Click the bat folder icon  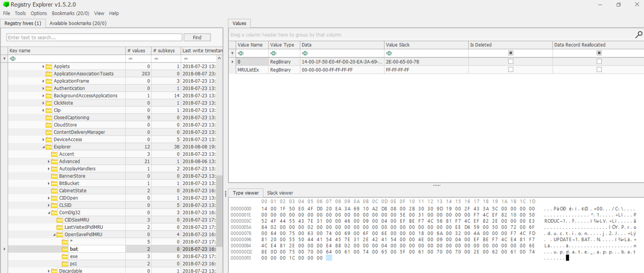pyautogui.click(x=65, y=249)
